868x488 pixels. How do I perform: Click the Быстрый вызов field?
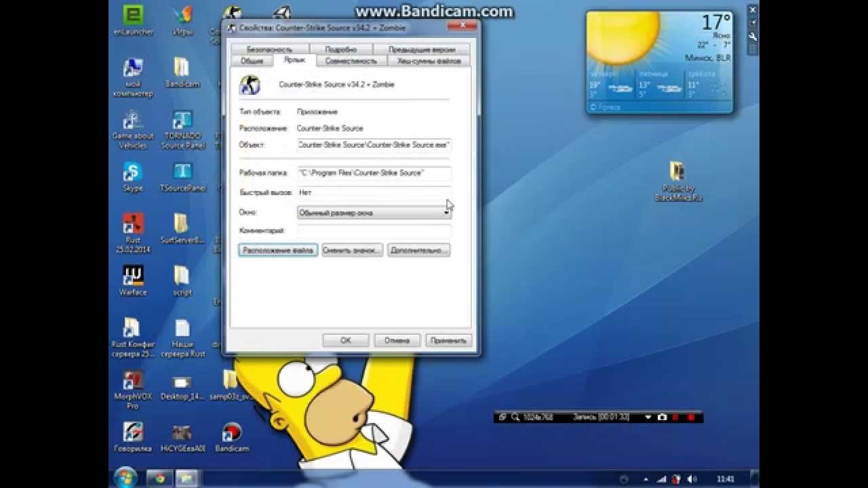(x=374, y=192)
